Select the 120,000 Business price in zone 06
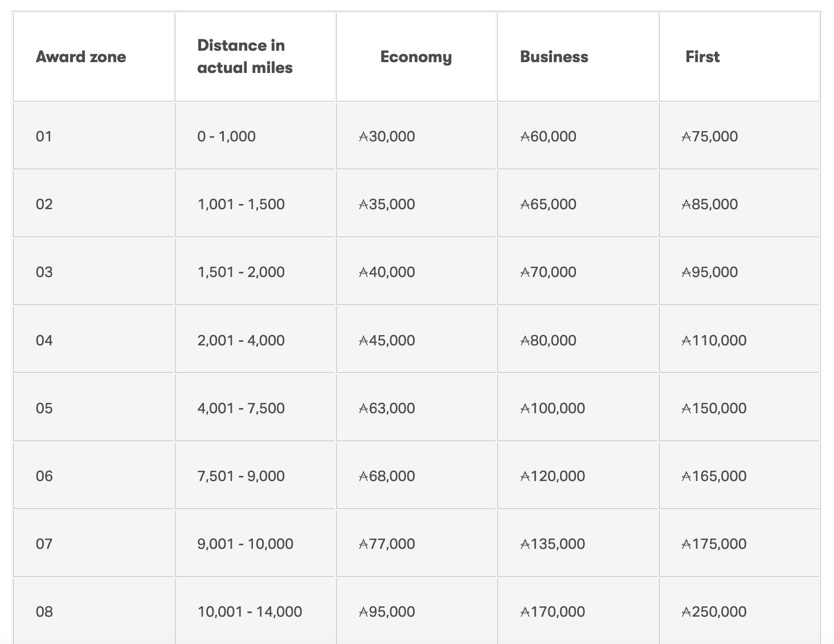This screenshot has width=834, height=644. coord(553,476)
